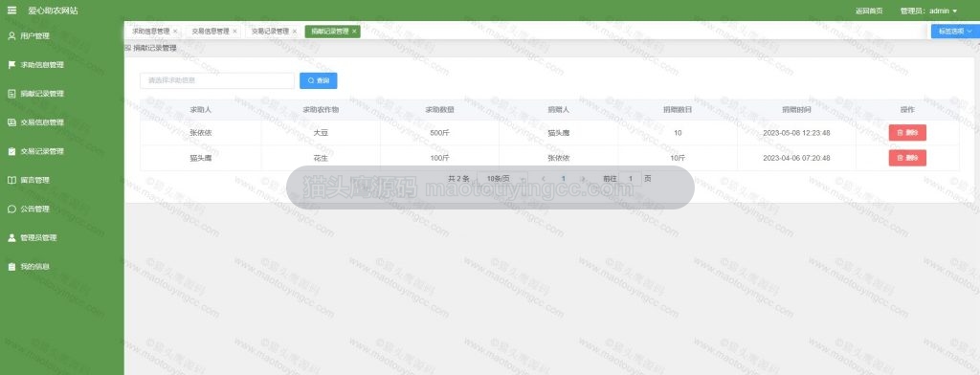980x375 pixels.
Task: Click the 共 2 条 total count
Action: tap(458, 179)
